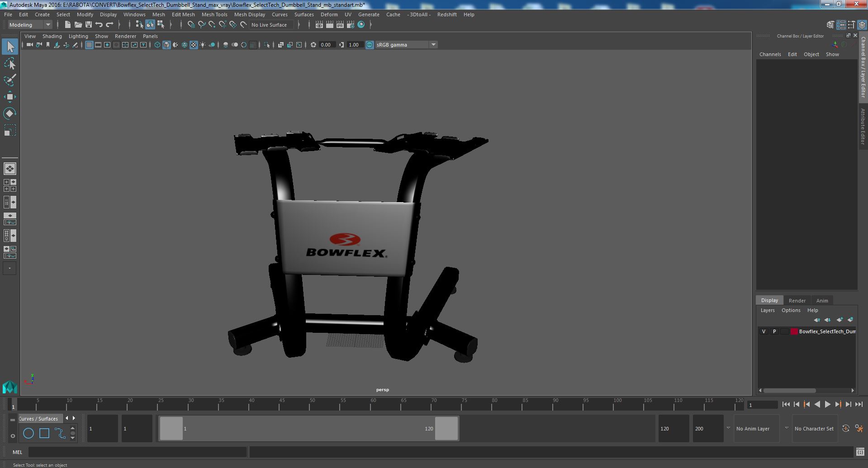This screenshot has width=868, height=468.
Task: Toggle layer visibility V box
Action: (764, 331)
